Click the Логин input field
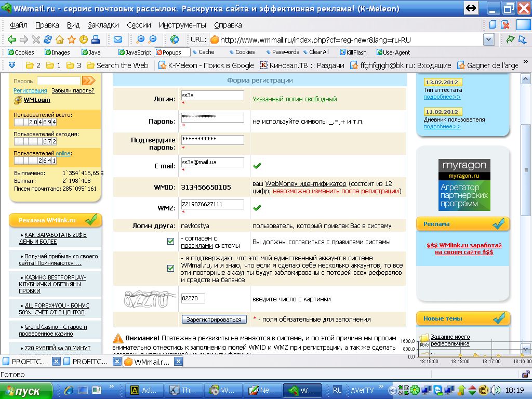Viewport: 532px width, 399px height. click(x=212, y=96)
